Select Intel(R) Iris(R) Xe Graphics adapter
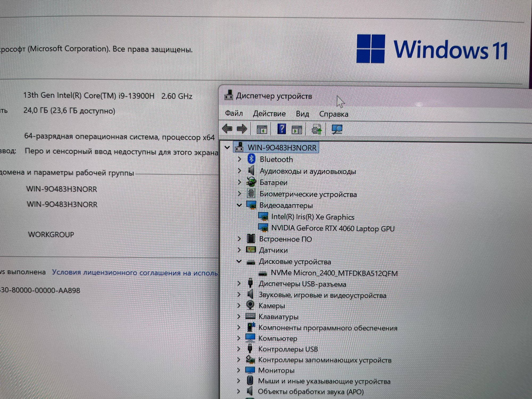This screenshot has height=399, width=532. coord(312,217)
